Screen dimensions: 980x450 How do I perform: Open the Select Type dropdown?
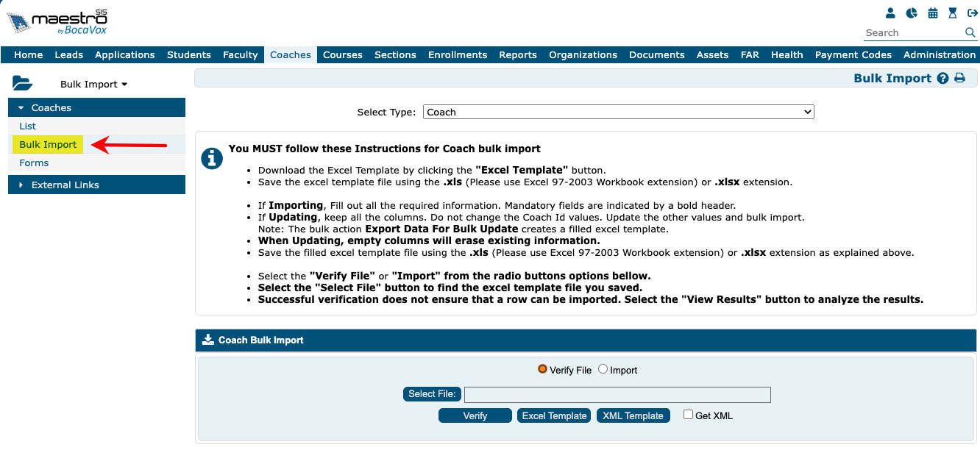(618, 112)
